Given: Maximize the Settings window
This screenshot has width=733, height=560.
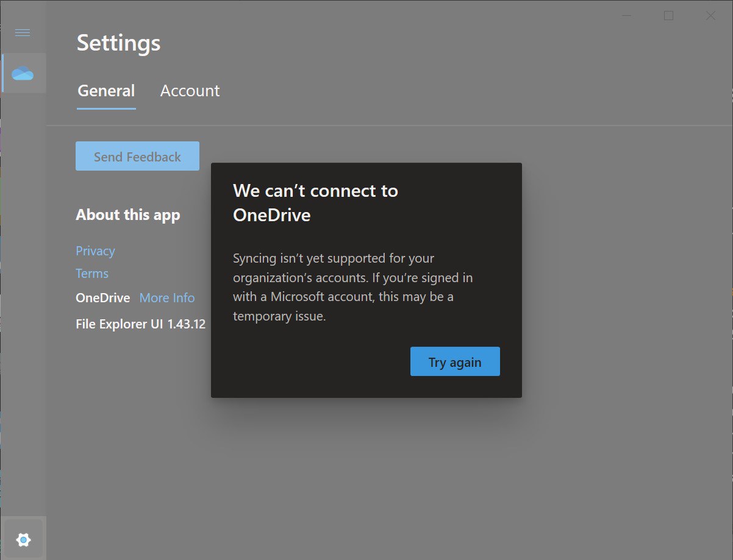Looking at the screenshot, I should click(668, 16).
